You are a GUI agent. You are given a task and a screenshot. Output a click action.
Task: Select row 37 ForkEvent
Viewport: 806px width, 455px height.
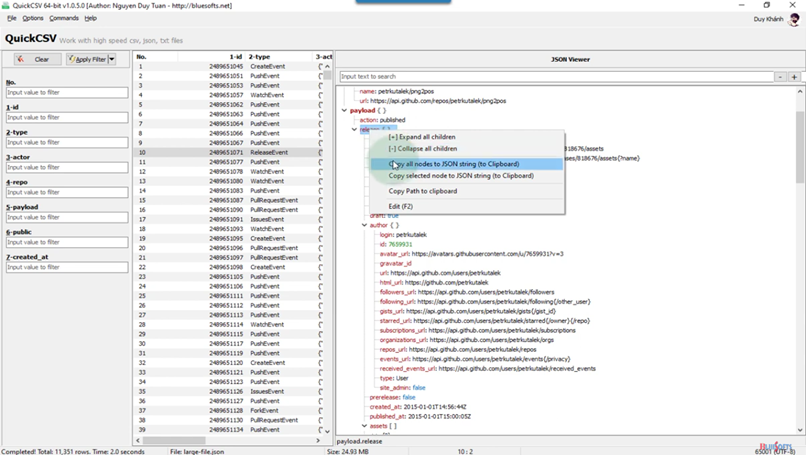point(229,411)
